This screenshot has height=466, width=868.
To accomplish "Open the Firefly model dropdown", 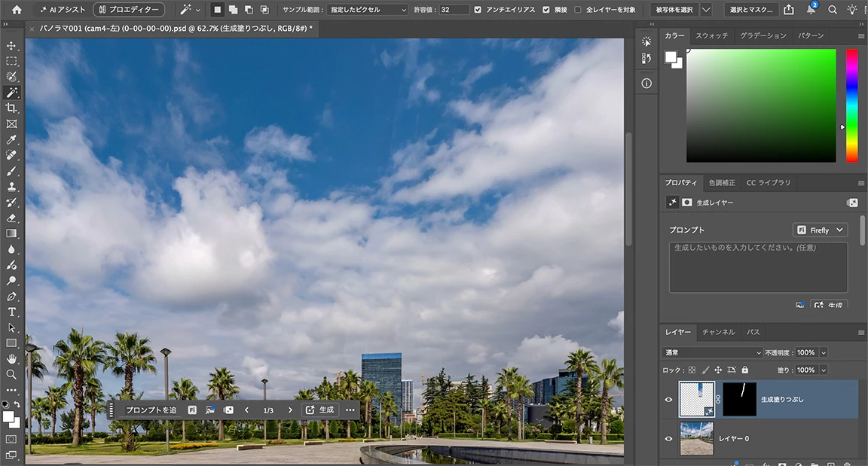I will click(x=820, y=230).
